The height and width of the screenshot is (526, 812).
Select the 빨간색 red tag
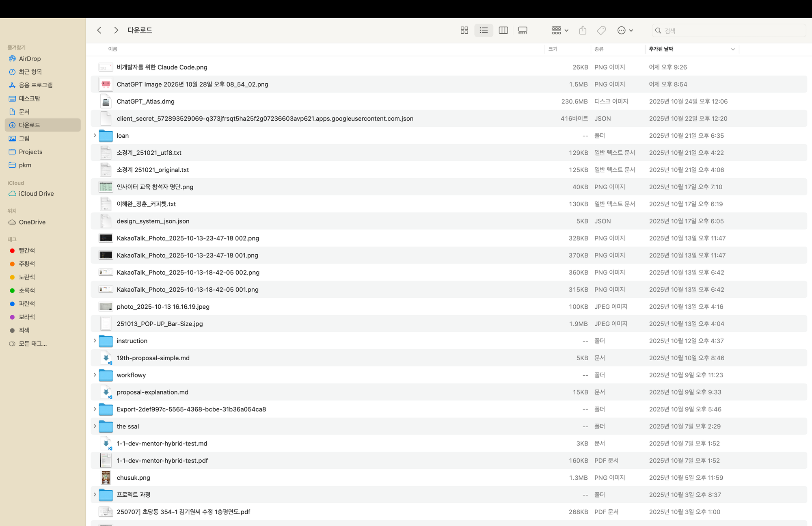pyautogui.click(x=27, y=250)
